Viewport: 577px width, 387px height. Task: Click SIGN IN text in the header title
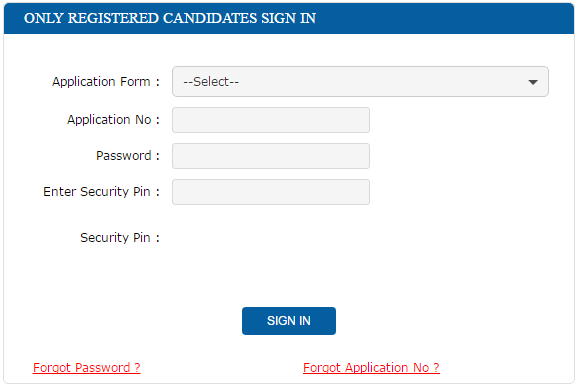coord(288,18)
